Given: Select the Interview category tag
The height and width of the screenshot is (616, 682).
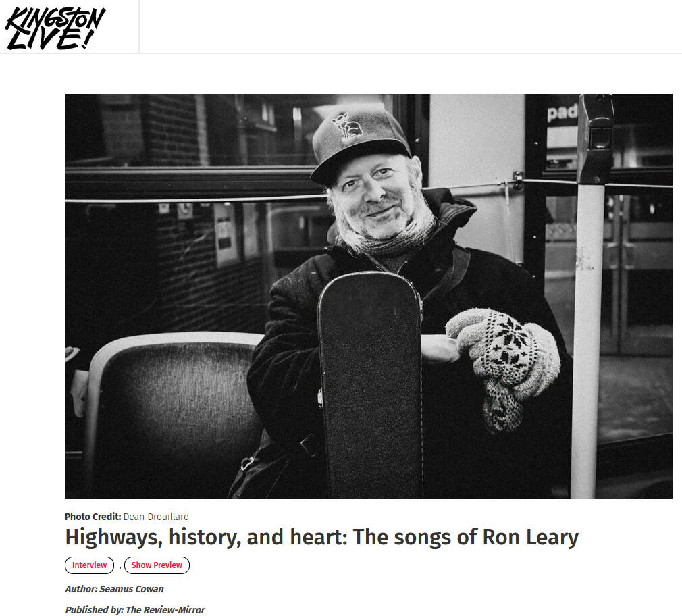Looking at the screenshot, I should coord(89,565).
